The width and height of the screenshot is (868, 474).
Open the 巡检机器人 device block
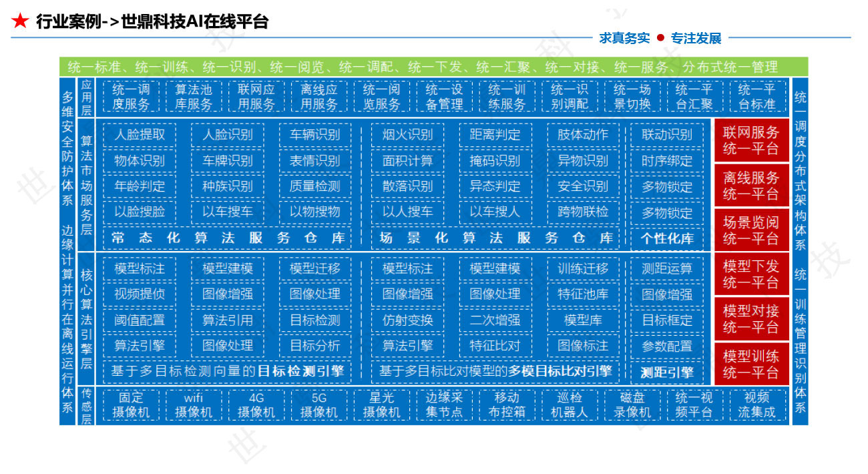pyautogui.click(x=570, y=405)
